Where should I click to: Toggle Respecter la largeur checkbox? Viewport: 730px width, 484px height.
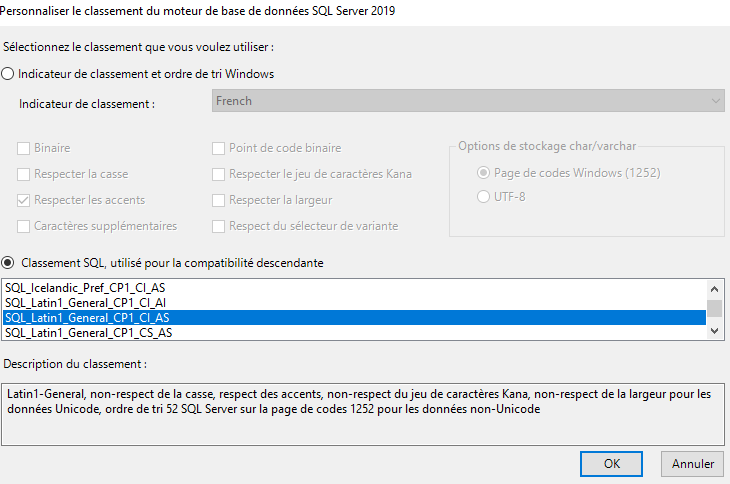(219, 200)
